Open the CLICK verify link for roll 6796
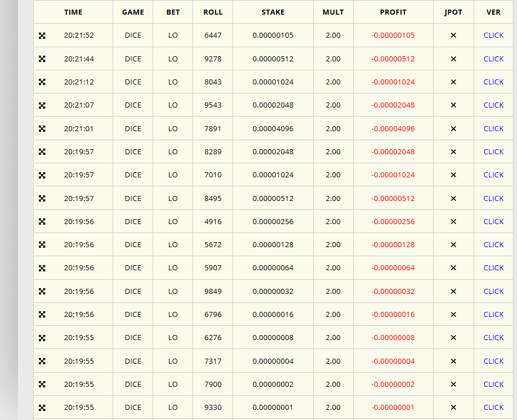The width and height of the screenshot is (517, 420). 493,315
